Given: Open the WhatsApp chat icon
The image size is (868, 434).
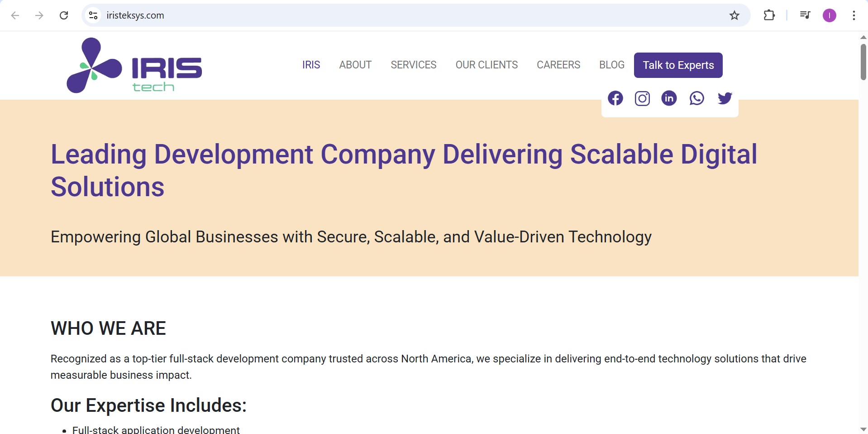Looking at the screenshot, I should click(x=696, y=98).
